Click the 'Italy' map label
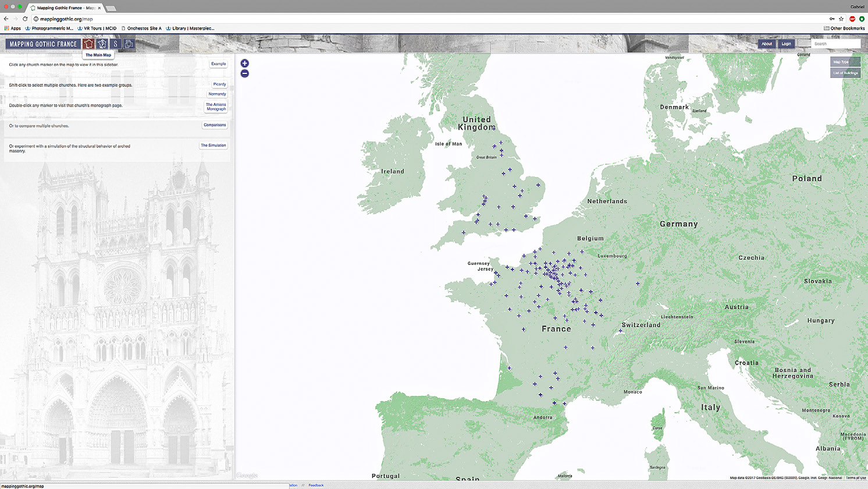The width and height of the screenshot is (868, 489). pyautogui.click(x=710, y=408)
